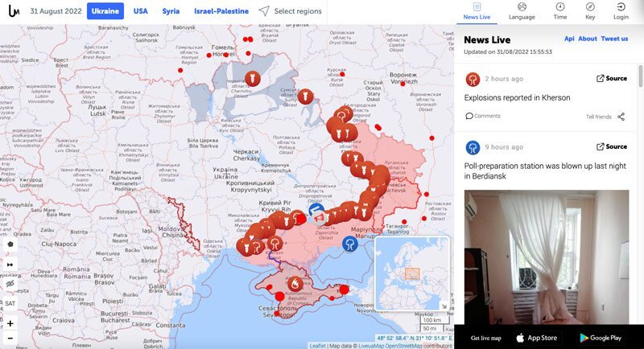This screenshot has height=349, width=644.
Task: Share the Kherson explosions post
Action: pos(621,117)
